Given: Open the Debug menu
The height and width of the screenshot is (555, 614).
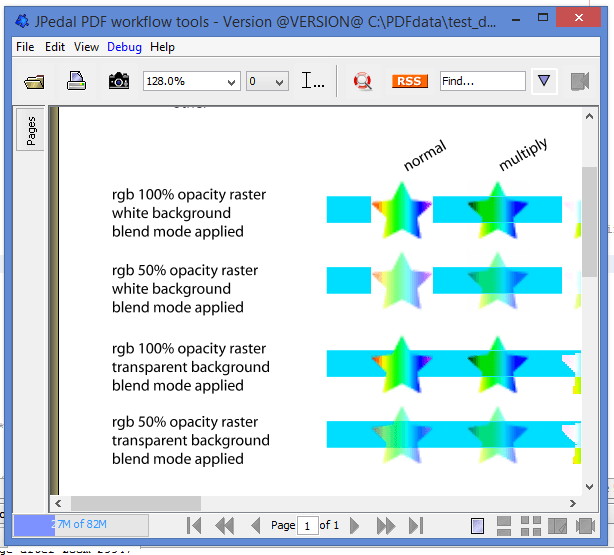Looking at the screenshot, I should click(x=124, y=47).
